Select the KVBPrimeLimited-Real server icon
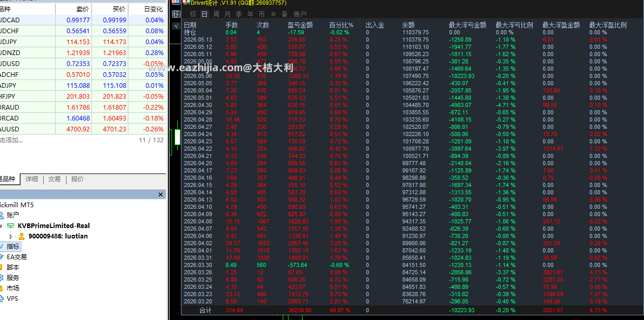Viewport: 644px width, 320px height. click(x=10, y=226)
